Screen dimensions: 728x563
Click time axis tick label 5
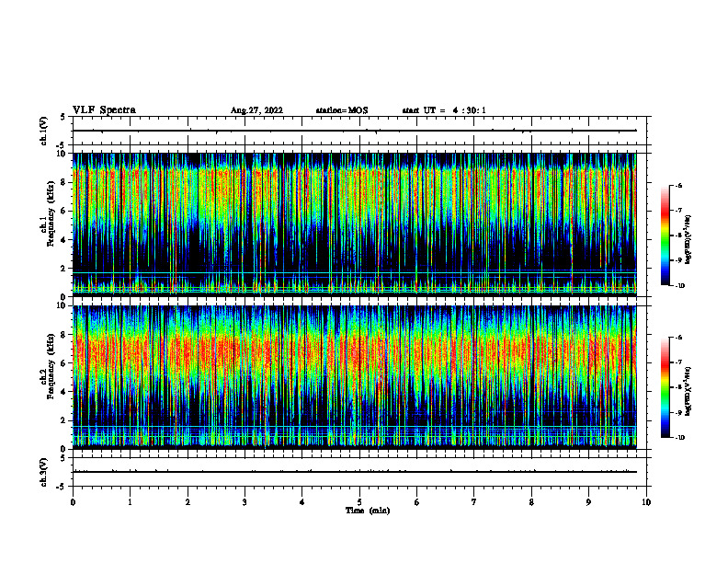(x=359, y=502)
